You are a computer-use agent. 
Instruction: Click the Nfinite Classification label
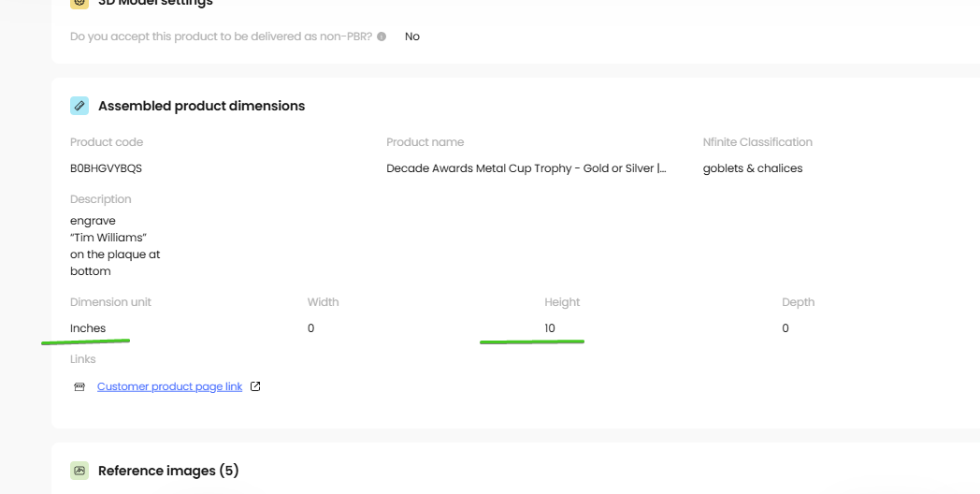click(757, 142)
